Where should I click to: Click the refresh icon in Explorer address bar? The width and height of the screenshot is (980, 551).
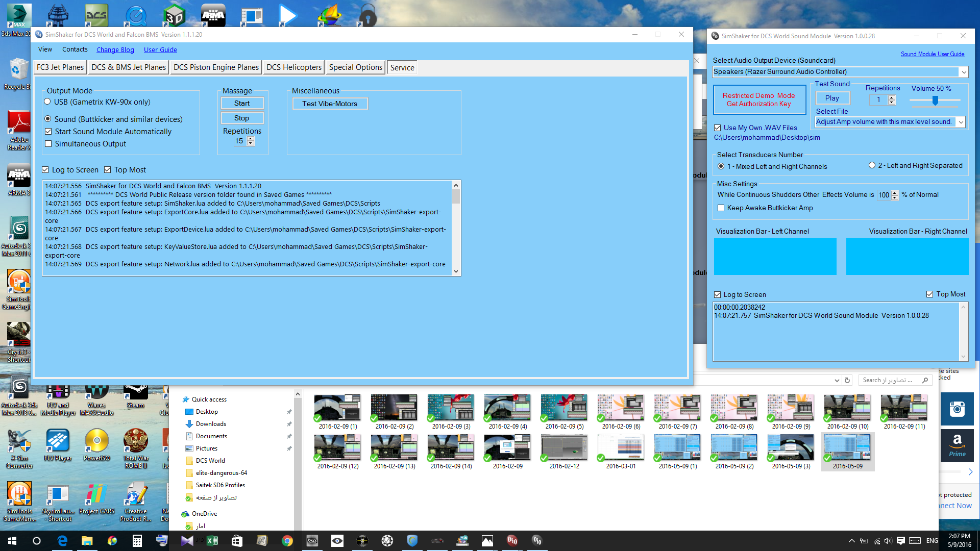coord(847,380)
